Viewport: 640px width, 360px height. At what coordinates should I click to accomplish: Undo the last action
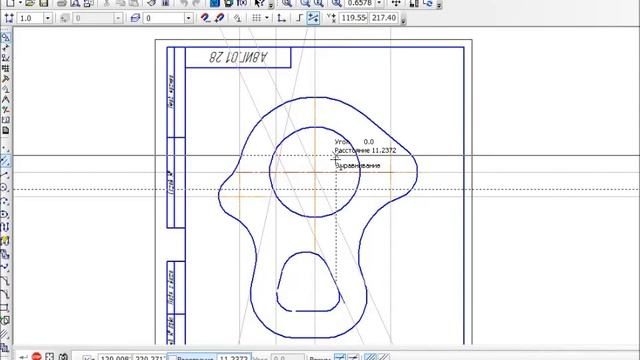point(184,3)
